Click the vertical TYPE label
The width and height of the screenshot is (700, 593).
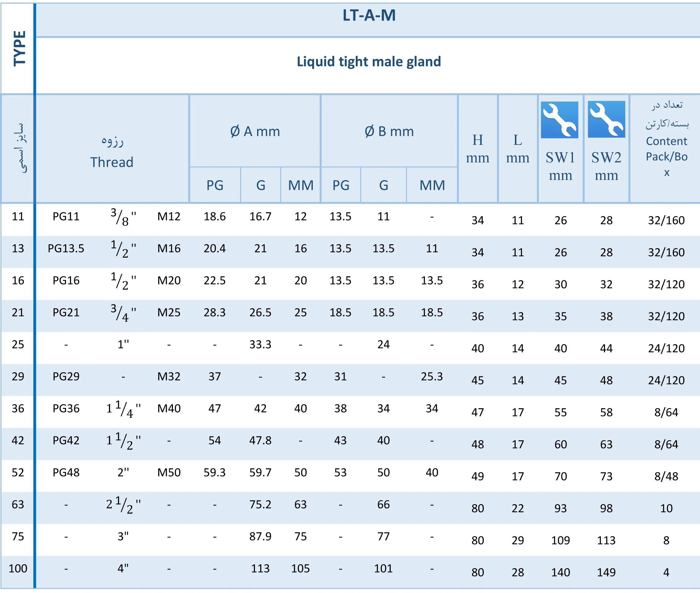pos(19,48)
